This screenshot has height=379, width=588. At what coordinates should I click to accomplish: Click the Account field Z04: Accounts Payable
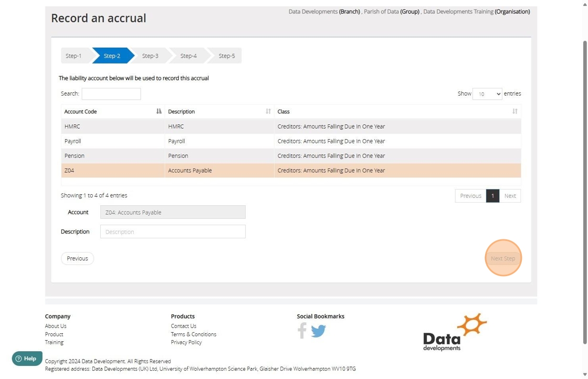coord(173,212)
